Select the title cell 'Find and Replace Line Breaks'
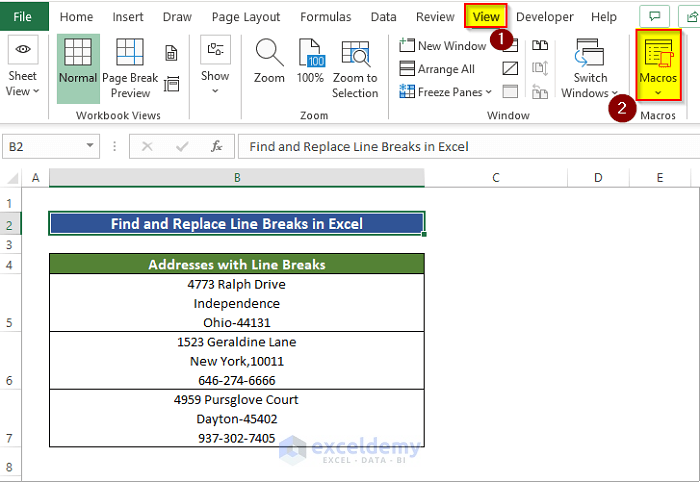 pos(237,224)
